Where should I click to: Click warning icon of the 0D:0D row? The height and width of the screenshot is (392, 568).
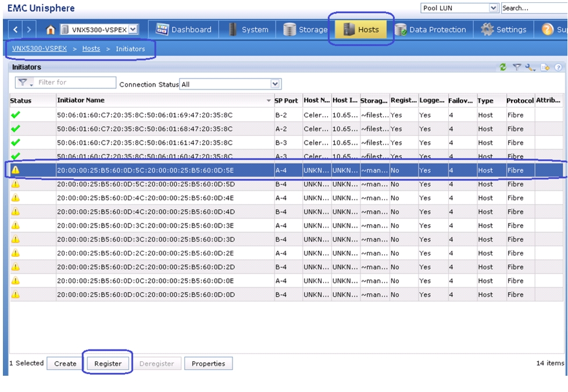pos(16,294)
